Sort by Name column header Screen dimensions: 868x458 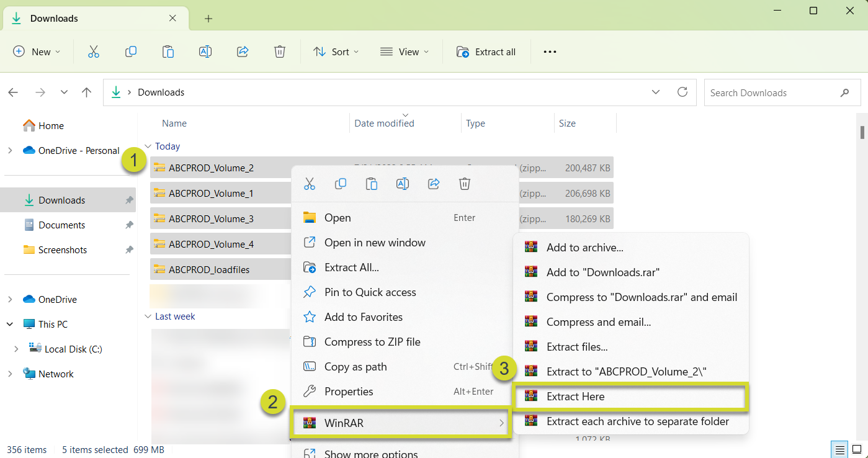pos(174,123)
